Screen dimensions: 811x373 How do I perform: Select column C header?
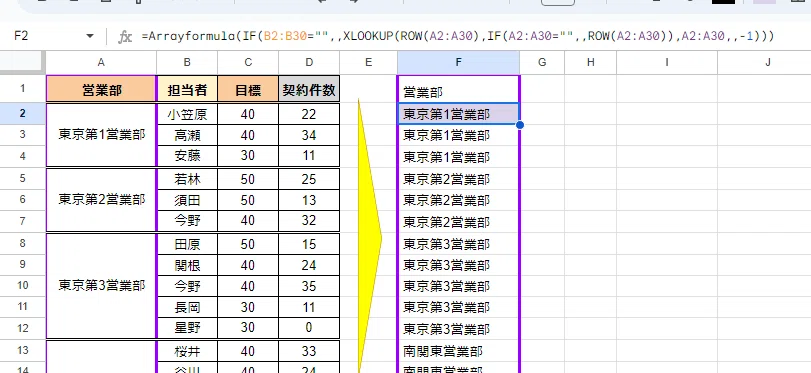(x=248, y=63)
